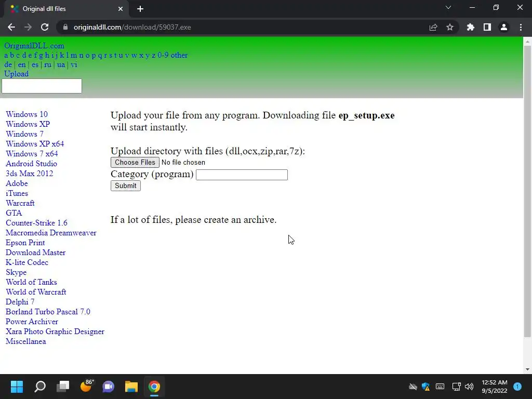
Task: Close the Original dll files tab
Action: (121, 9)
